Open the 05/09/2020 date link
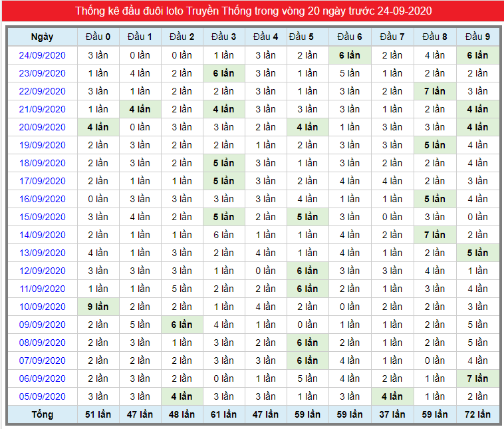Screen dimensions: 504x429 point(42,396)
